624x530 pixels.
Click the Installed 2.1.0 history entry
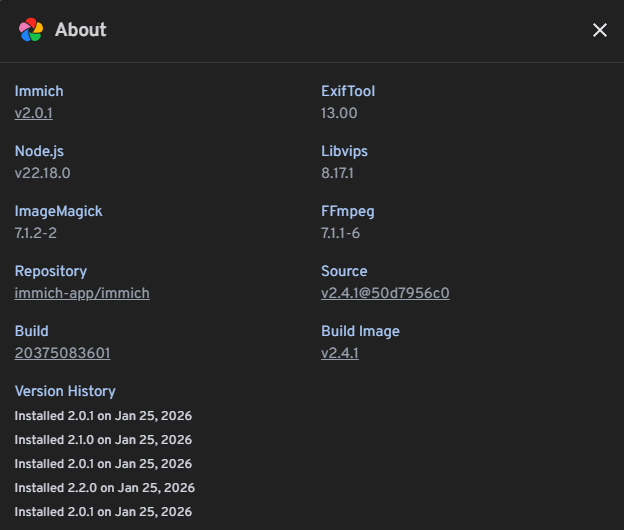(x=103, y=440)
